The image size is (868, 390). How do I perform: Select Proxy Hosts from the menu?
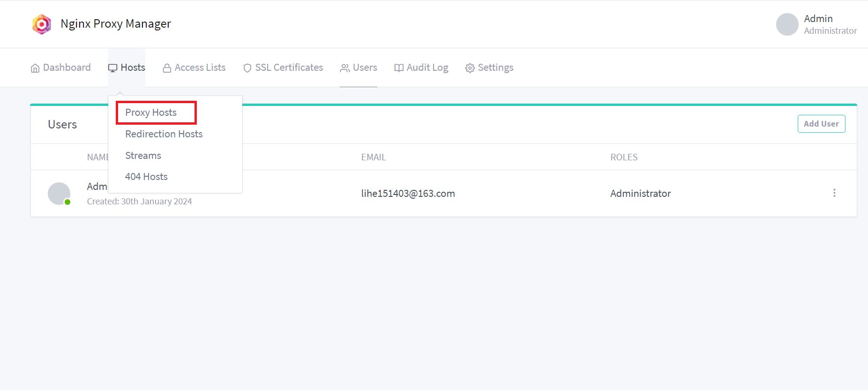(151, 112)
